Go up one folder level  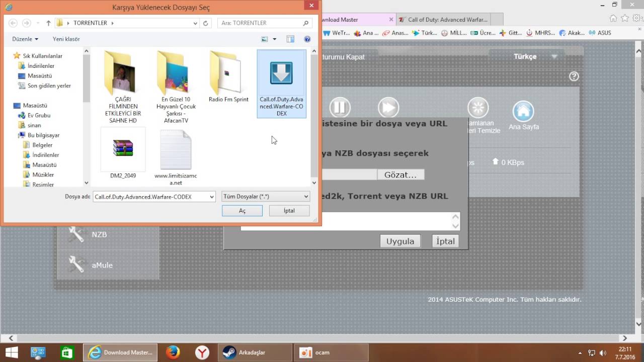pos(48,23)
